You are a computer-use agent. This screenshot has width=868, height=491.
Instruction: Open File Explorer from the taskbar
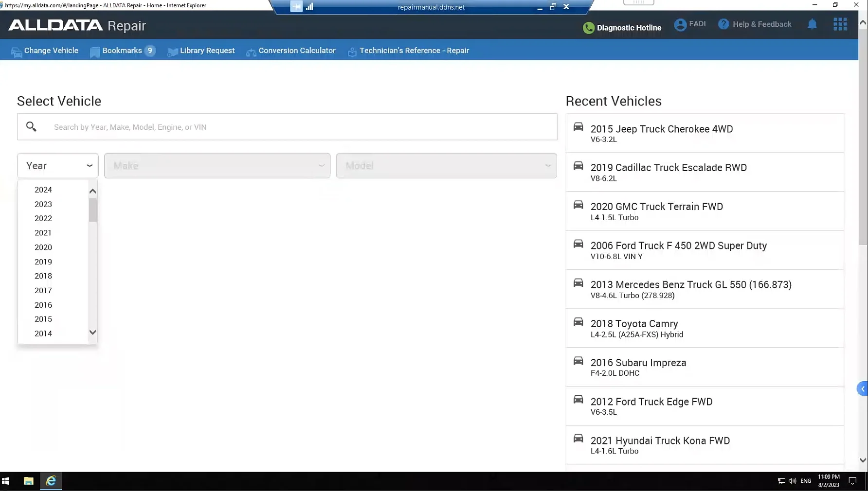pos(29,481)
